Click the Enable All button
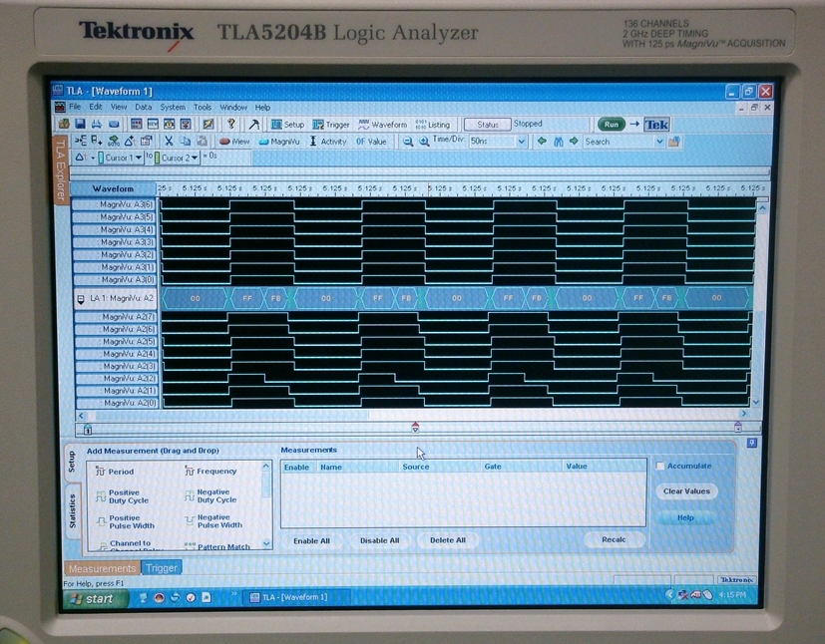The image size is (825, 644). tap(311, 540)
